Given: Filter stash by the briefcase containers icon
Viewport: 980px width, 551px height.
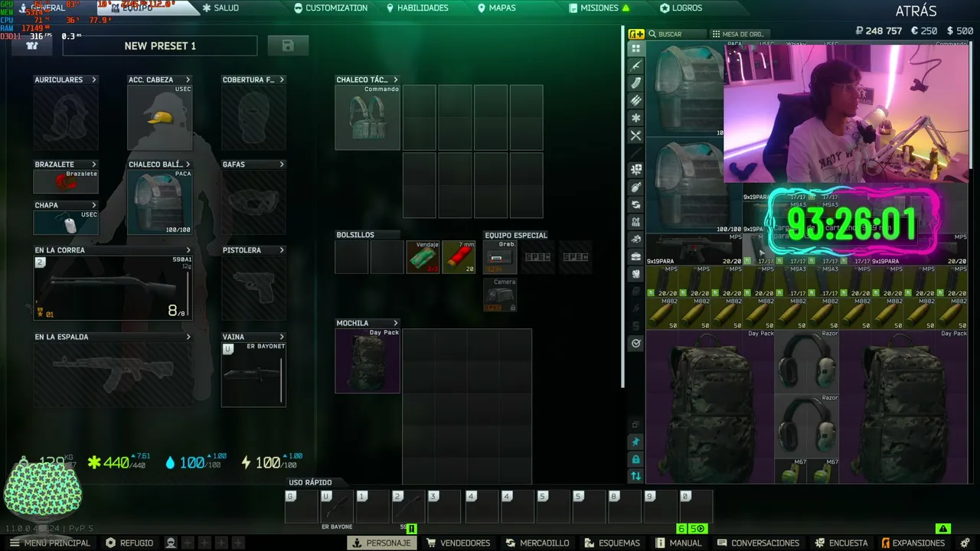Looking at the screenshot, I should coord(635,256).
